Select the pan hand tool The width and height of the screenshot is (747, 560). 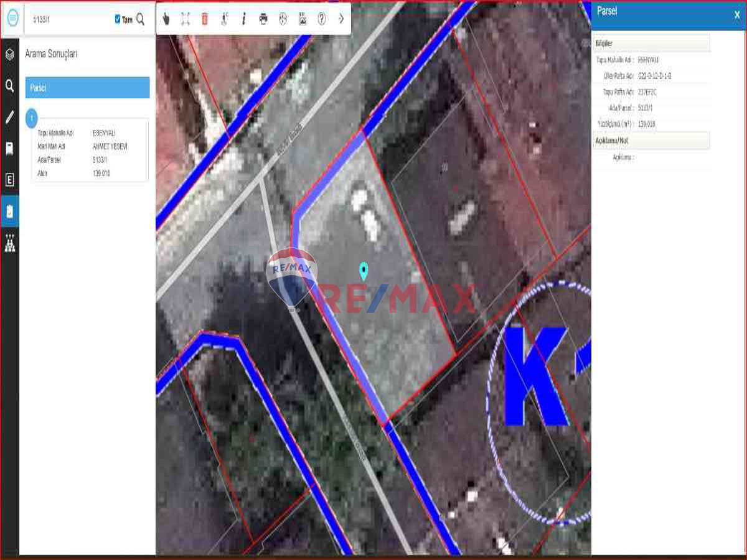tap(166, 19)
